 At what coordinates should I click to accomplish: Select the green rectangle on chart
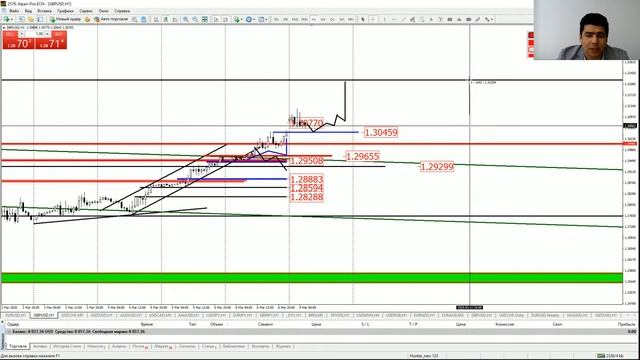coord(312,278)
